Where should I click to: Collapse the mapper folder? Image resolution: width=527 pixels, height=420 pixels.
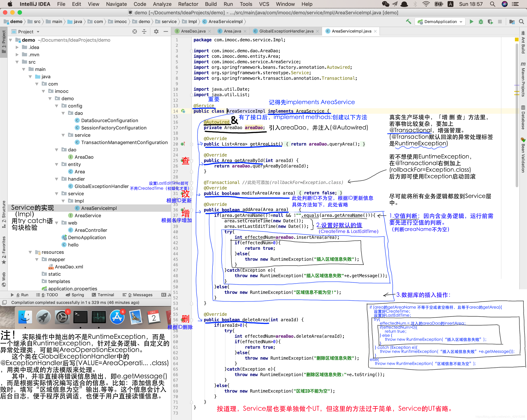pos(37,260)
